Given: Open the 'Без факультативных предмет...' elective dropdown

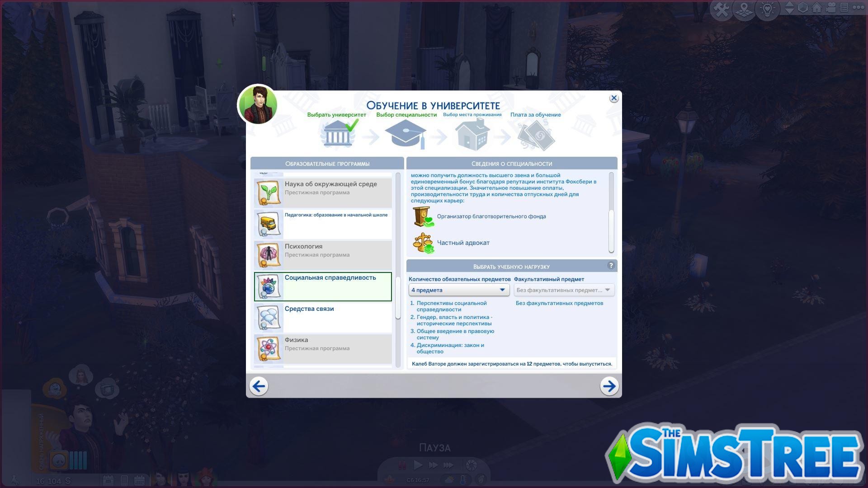Looking at the screenshot, I should (564, 290).
